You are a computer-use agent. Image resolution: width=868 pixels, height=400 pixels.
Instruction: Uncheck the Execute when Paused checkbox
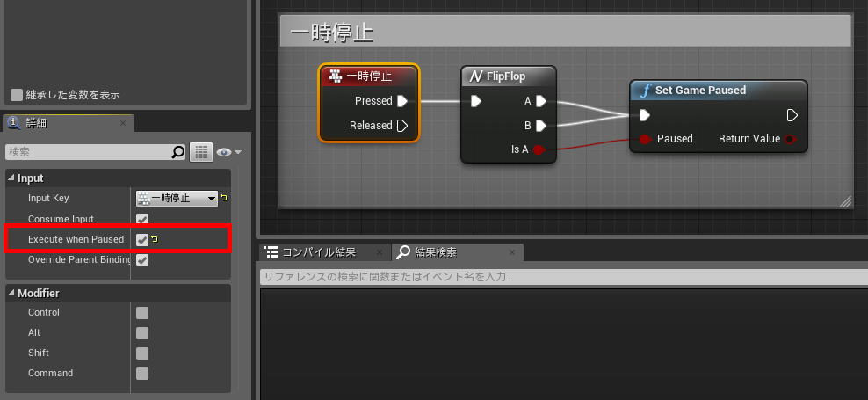coord(142,239)
